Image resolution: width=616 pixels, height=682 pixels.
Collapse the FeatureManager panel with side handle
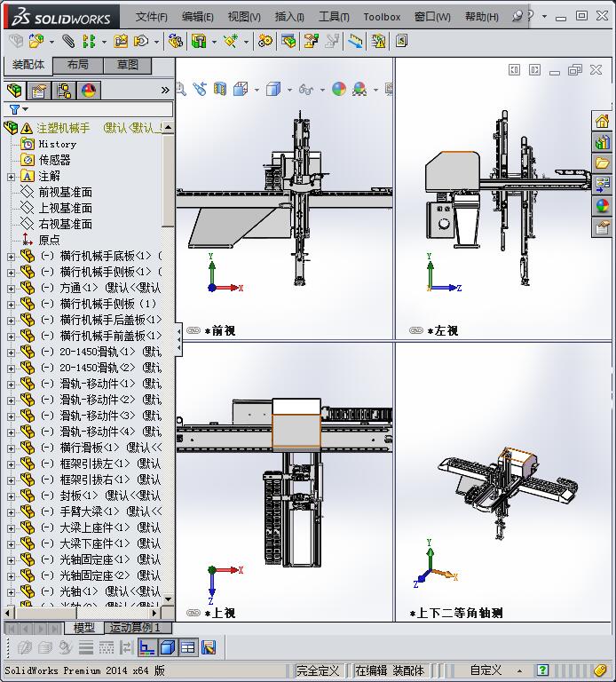(178, 340)
